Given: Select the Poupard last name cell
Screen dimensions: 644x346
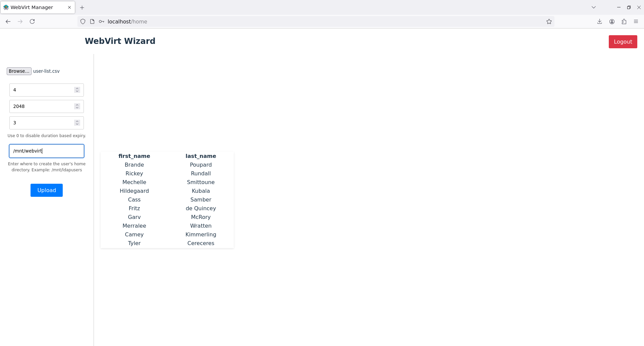Looking at the screenshot, I should (x=201, y=165).
